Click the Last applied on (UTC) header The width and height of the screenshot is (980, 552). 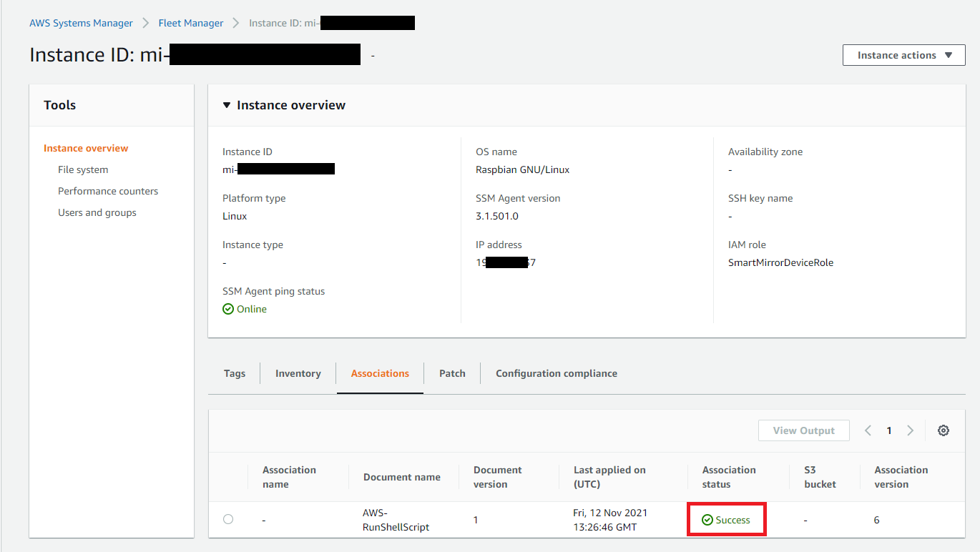[609, 477]
